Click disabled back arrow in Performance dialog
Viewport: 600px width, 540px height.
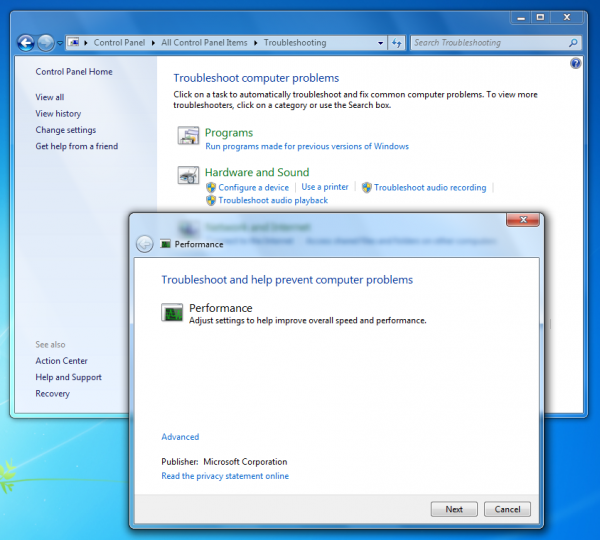[x=145, y=244]
